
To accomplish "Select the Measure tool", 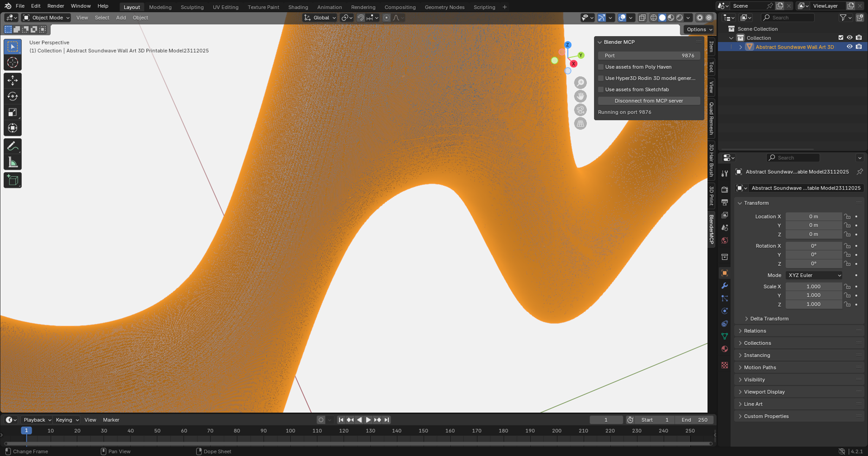I will pos(13,163).
